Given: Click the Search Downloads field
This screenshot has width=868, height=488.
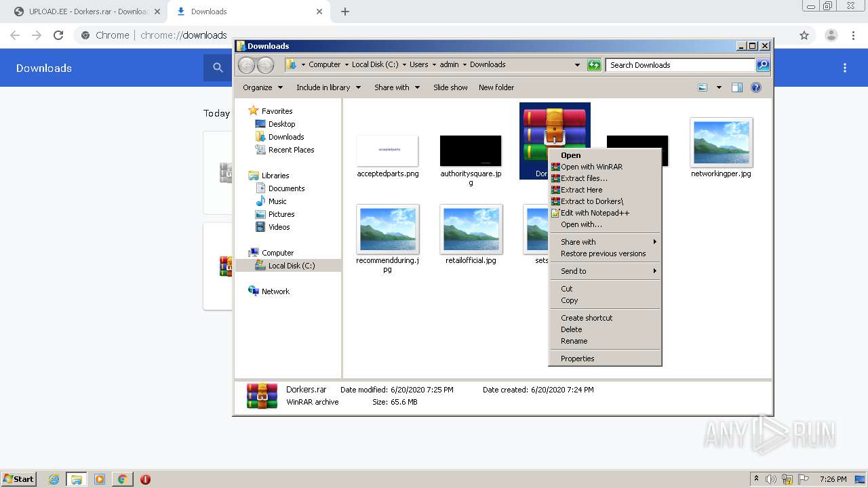Looking at the screenshot, I should click(680, 65).
